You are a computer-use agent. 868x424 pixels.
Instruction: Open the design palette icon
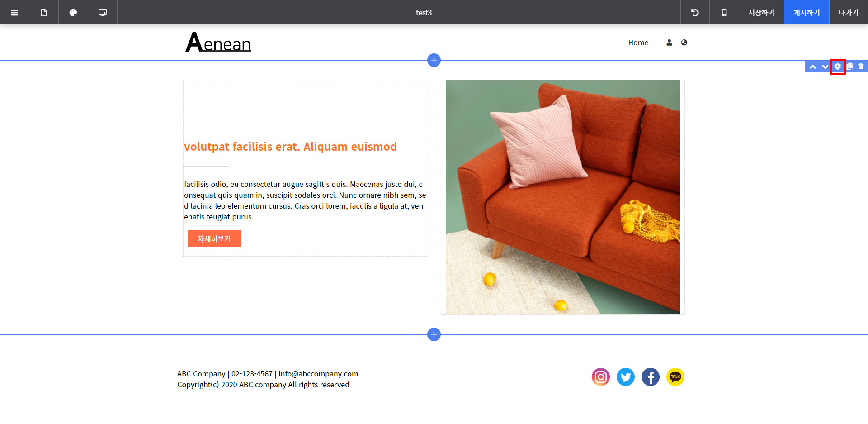(x=73, y=12)
